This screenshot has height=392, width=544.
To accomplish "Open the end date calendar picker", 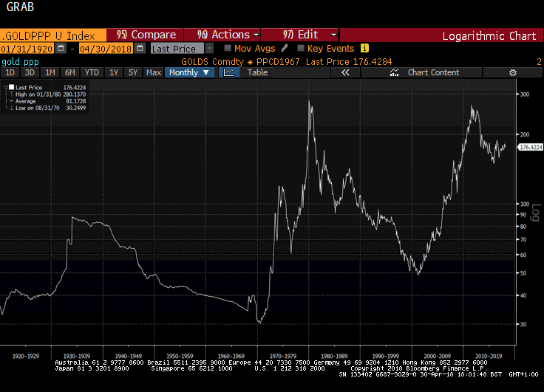I will tap(140, 48).
